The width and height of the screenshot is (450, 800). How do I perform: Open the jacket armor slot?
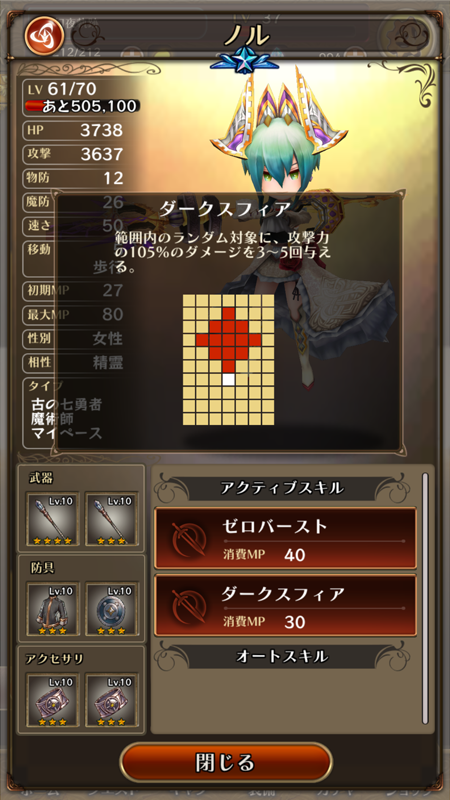(x=53, y=609)
